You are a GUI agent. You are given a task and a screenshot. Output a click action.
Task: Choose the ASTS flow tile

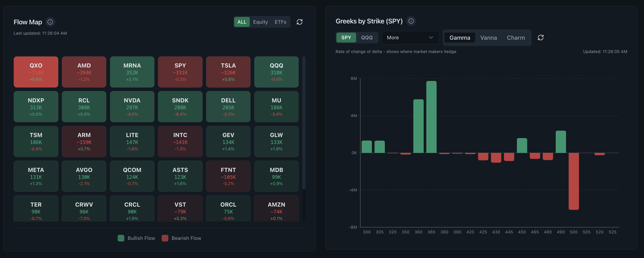click(x=180, y=176)
